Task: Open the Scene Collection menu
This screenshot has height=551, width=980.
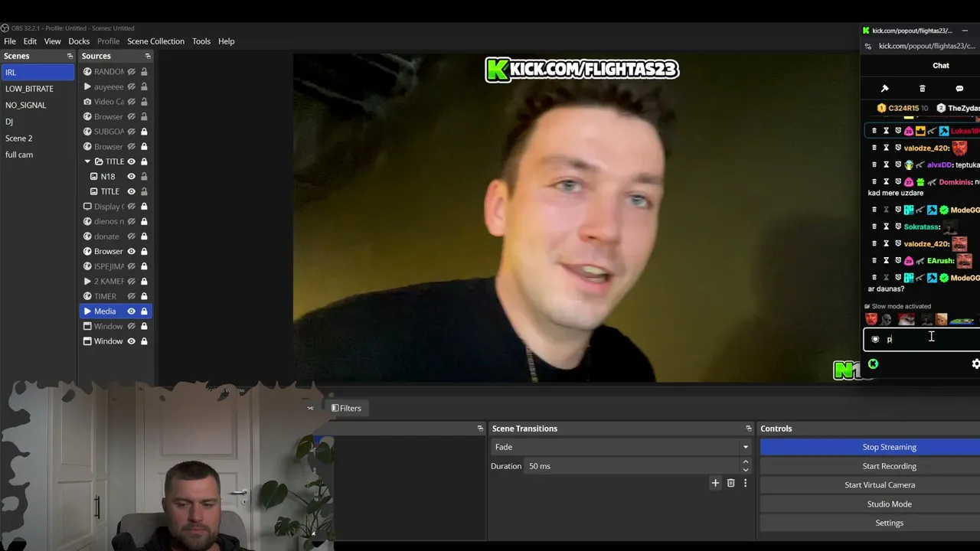Action: (155, 41)
